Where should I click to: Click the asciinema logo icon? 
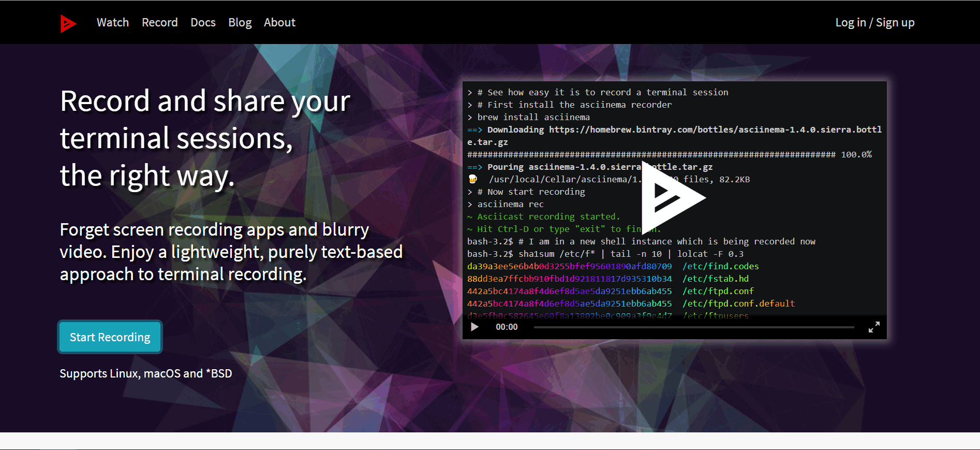[x=68, y=23]
